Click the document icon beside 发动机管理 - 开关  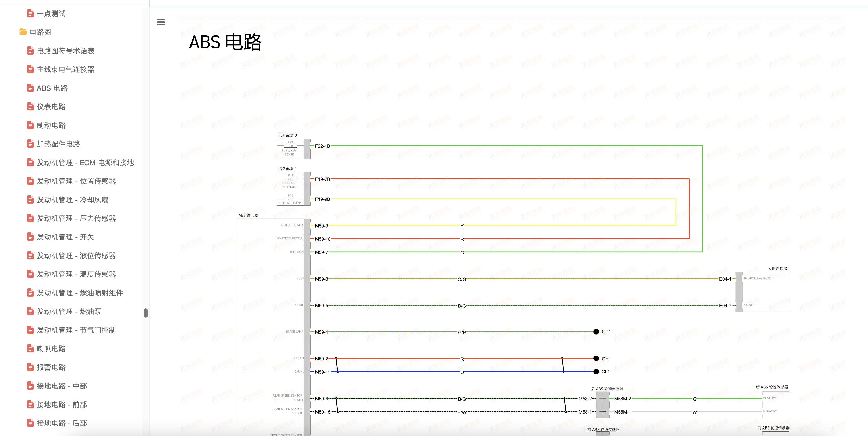pos(30,237)
